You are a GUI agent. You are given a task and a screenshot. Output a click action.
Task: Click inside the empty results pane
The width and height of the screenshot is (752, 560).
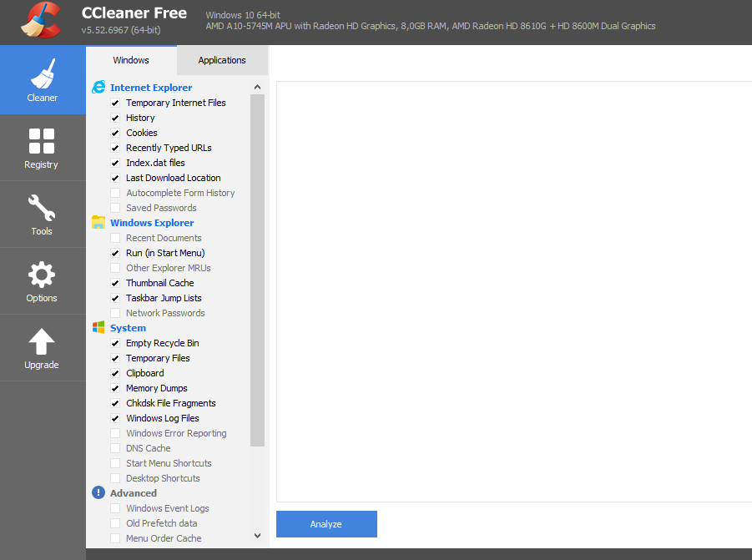514,291
